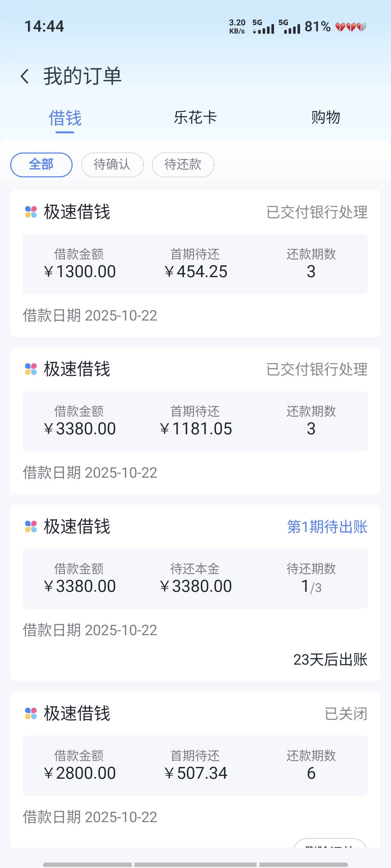This screenshot has width=391, height=868.
Task: Filter orders by 待确认
Action: [x=112, y=165]
